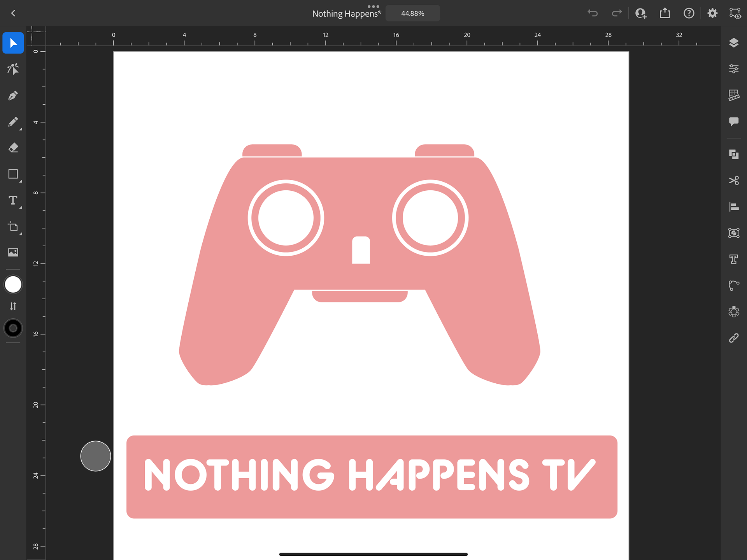747x560 pixels.
Task: Select the Eraser tool
Action: 13,148
